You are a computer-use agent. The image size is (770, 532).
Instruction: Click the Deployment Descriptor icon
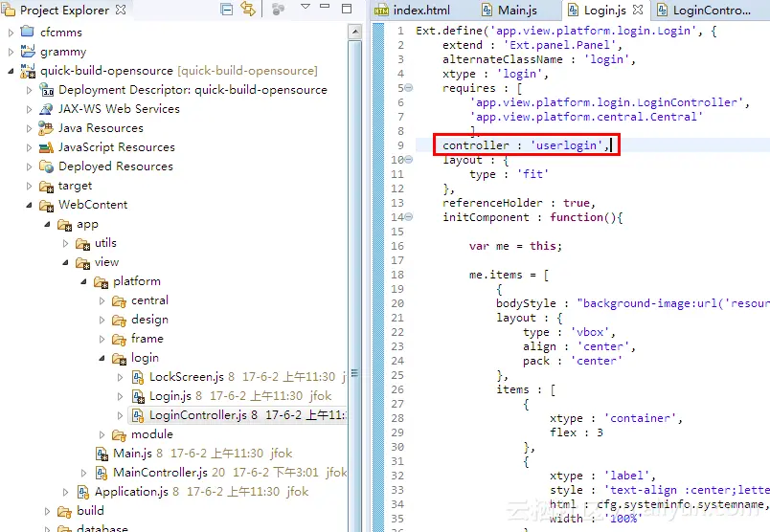point(46,90)
